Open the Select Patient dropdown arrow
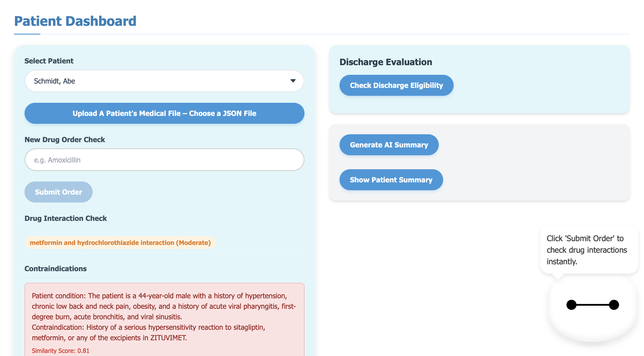Viewport: 644px width, 356px height. tap(293, 81)
